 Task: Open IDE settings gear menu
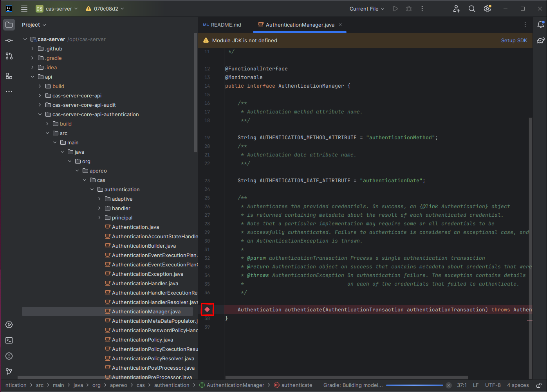[487, 9]
